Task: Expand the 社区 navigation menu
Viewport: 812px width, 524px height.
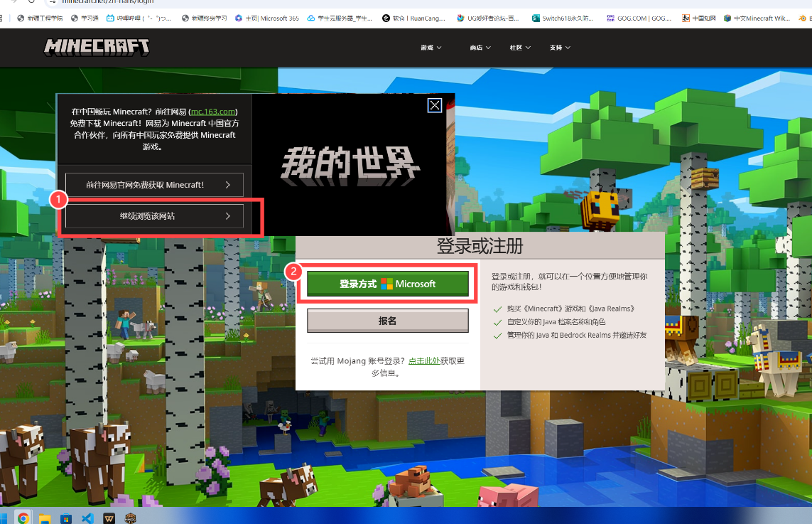Action: pos(520,48)
